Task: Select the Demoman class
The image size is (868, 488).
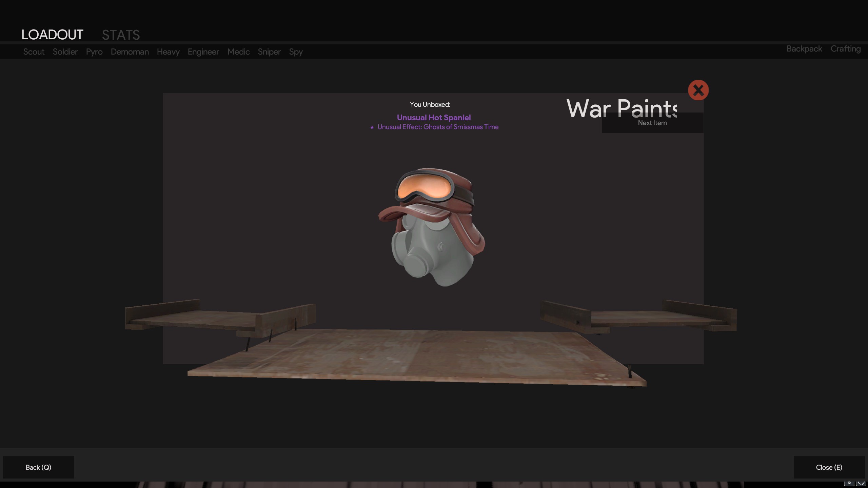Action: coord(130,52)
